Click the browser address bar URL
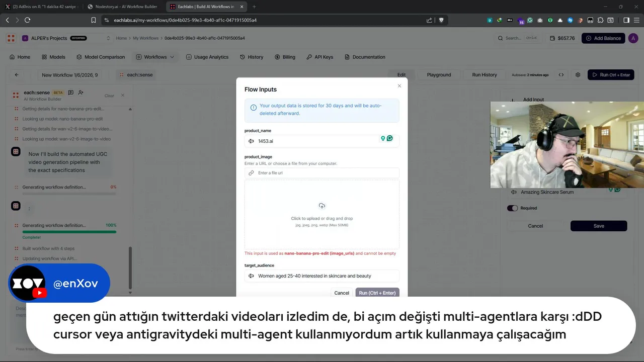Viewport: 644px width, 362px height. [x=185, y=20]
